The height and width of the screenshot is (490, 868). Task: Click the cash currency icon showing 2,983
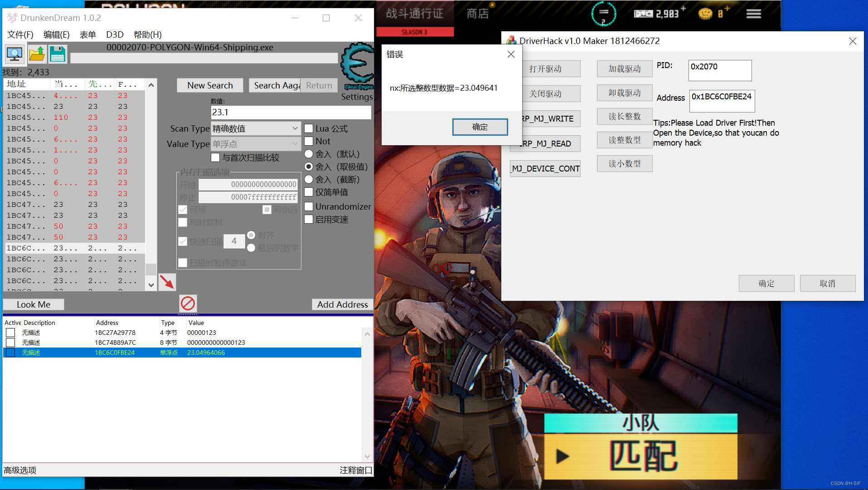[643, 14]
